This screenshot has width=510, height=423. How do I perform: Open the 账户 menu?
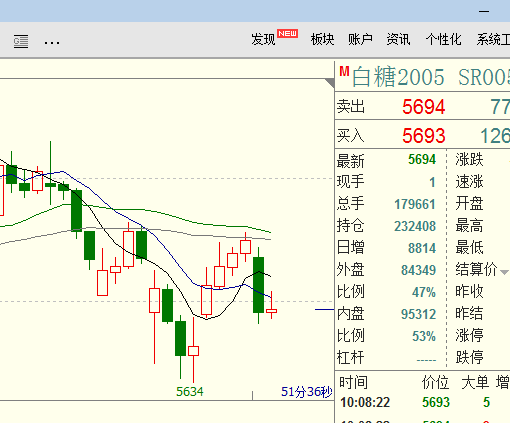(x=360, y=39)
